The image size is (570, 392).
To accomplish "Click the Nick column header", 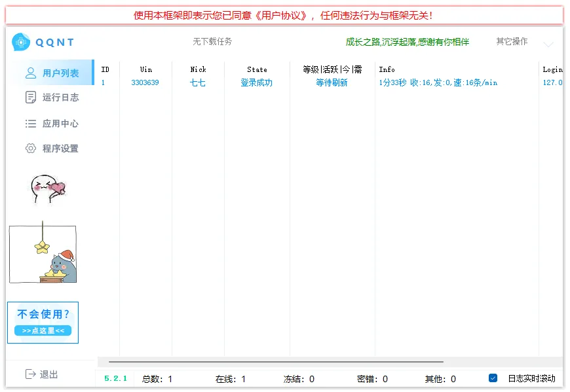I will [x=198, y=69].
